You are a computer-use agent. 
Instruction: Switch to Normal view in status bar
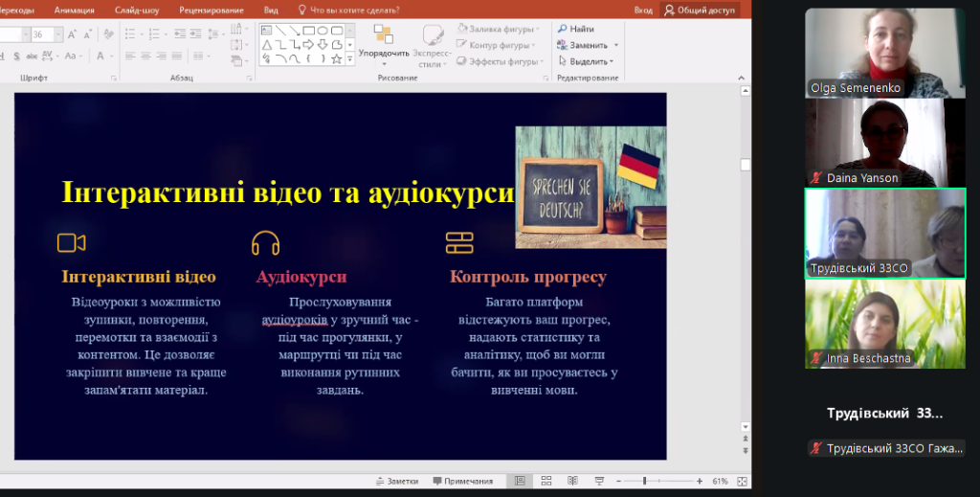[520, 481]
